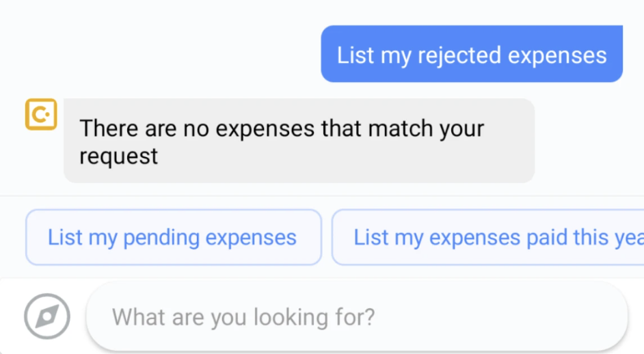Image resolution: width=644 pixels, height=354 pixels.
Task: Click the gray bot response bubble
Action: pos(299,141)
